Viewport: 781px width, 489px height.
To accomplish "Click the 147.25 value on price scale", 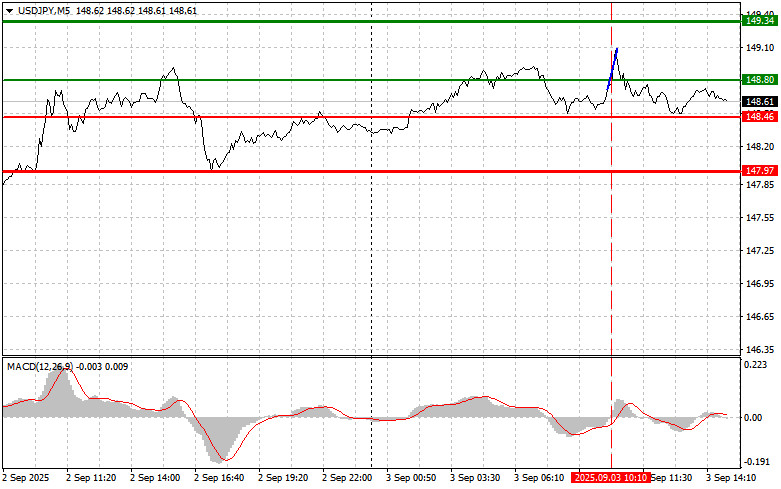I will (760, 250).
